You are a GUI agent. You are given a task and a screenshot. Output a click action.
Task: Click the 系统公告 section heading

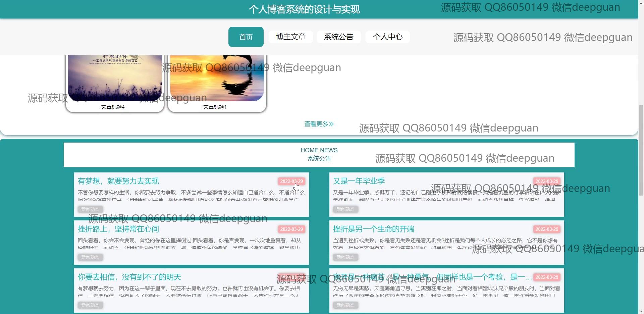pyautogui.click(x=319, y=158)
